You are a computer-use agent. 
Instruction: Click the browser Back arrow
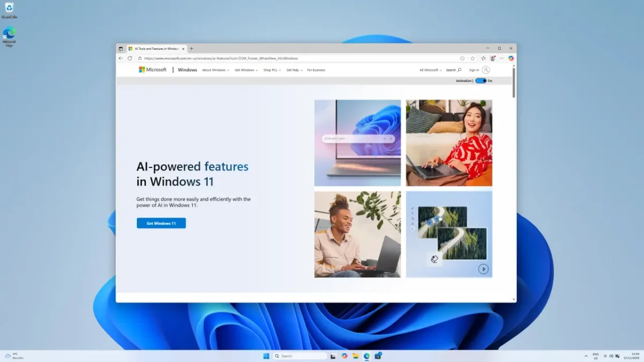(121, 58)
